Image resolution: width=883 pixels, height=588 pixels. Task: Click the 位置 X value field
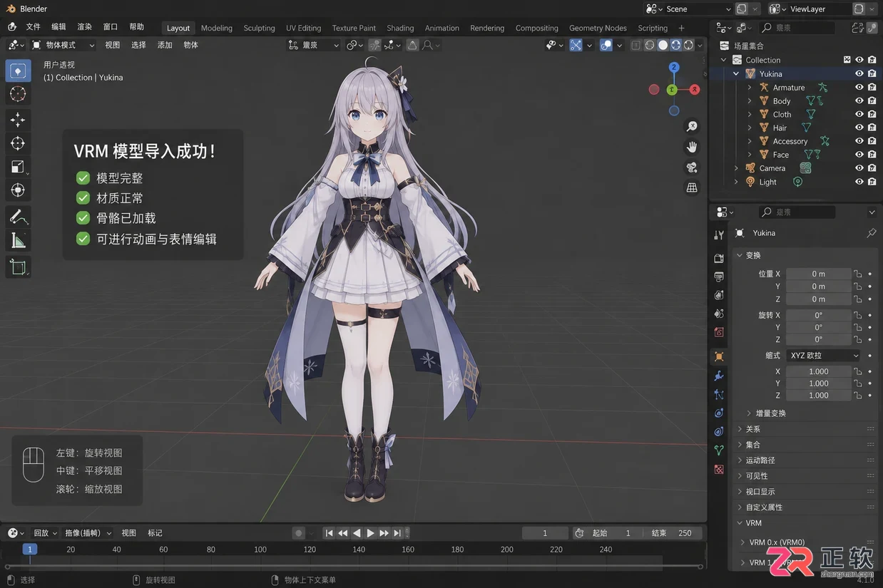click(x=818, y=274)
